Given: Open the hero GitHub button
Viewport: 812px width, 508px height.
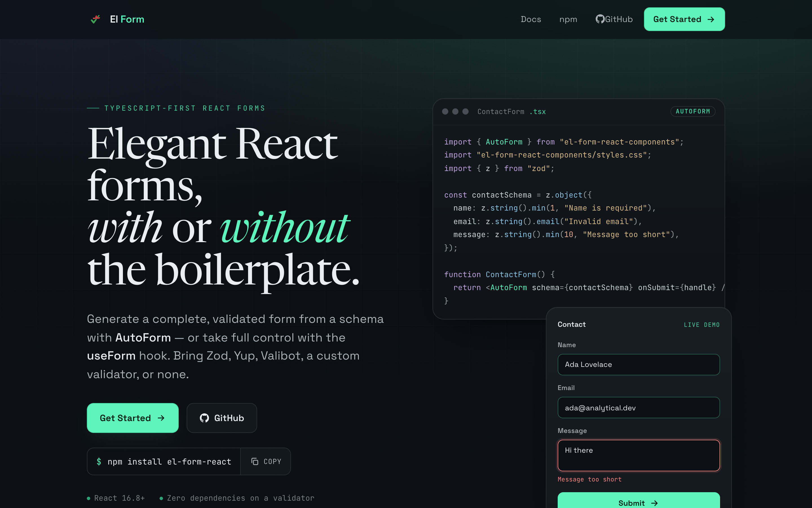Looking at the screenshot, I should [x=222, y=418].
